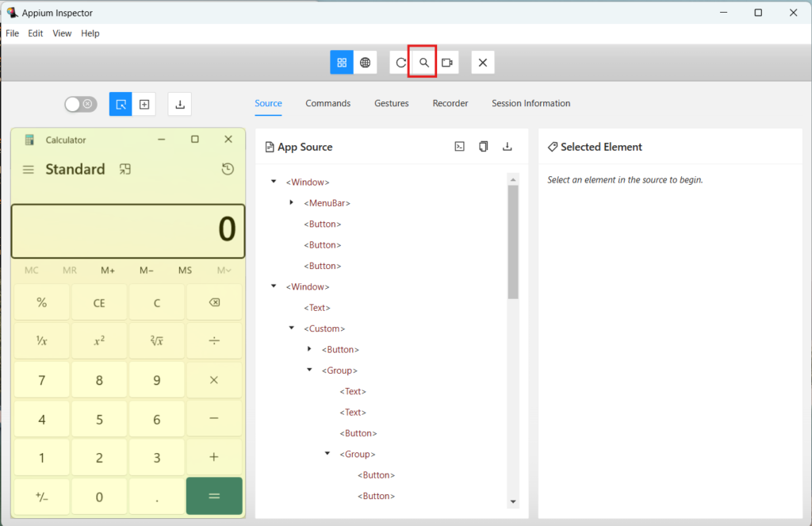
Task: Copy the XML source to clipboard
Action: 484,147
